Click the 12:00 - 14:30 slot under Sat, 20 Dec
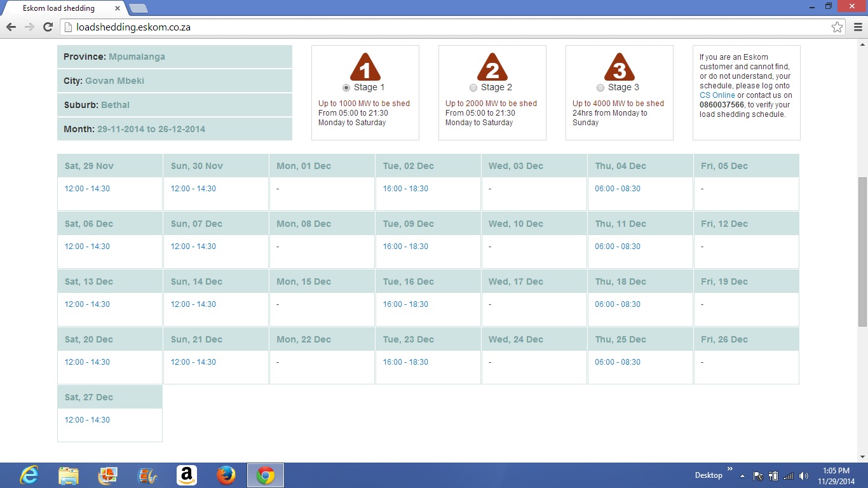The height and width of the screenshot is (488, 868). point(87,362)
